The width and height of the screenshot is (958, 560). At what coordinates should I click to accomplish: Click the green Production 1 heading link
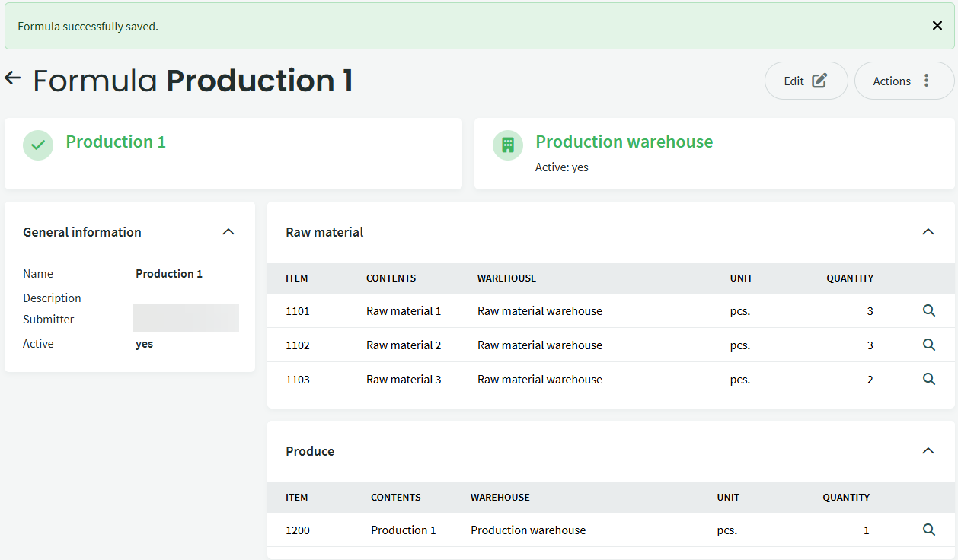[116, 142]
